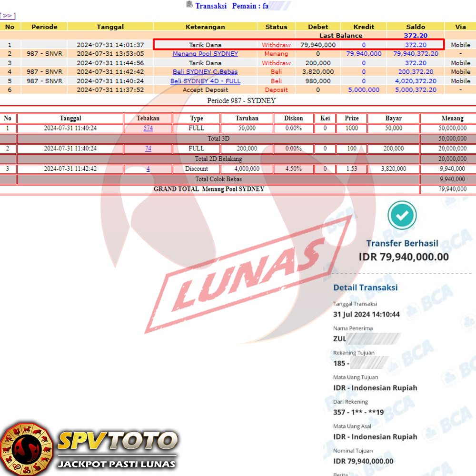
Task: Click the Detail Transaksi section title
Action: click(x=365, y=288)
